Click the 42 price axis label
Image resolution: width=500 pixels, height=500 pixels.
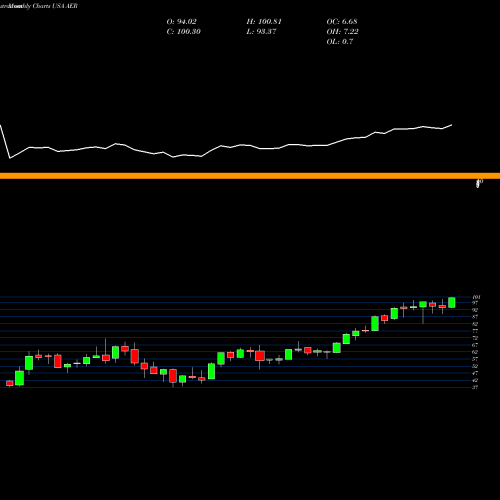(x=475, y=380)
